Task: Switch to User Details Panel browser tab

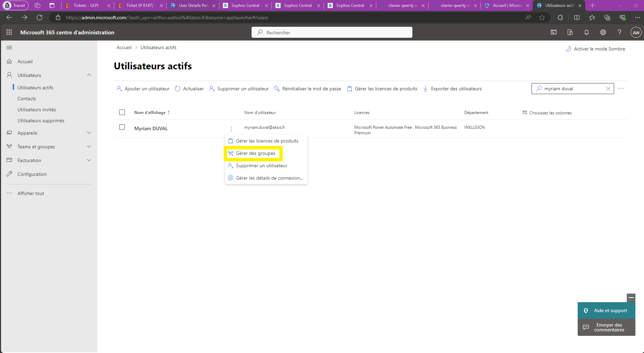Action: [x=193, y=5]
